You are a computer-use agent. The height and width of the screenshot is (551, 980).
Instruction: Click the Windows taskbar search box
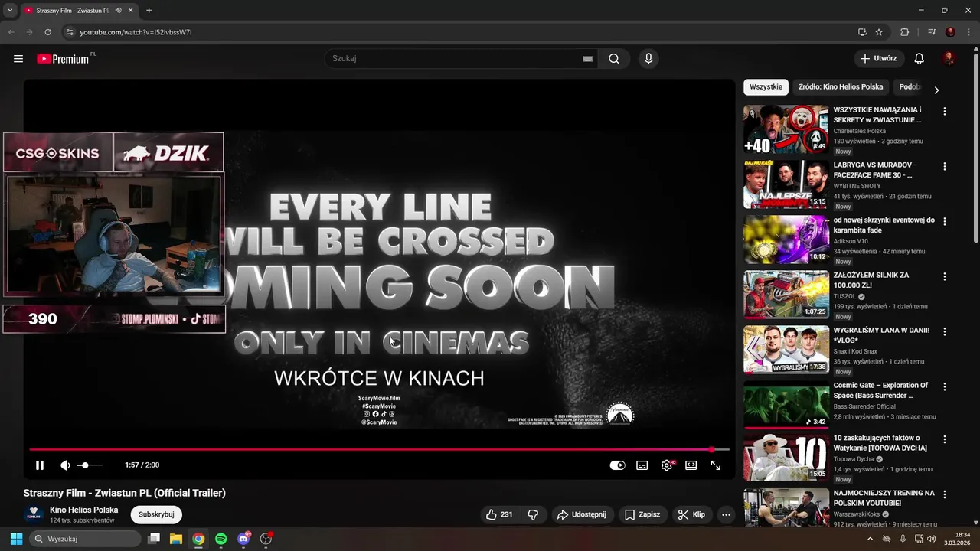click(85, 539)
